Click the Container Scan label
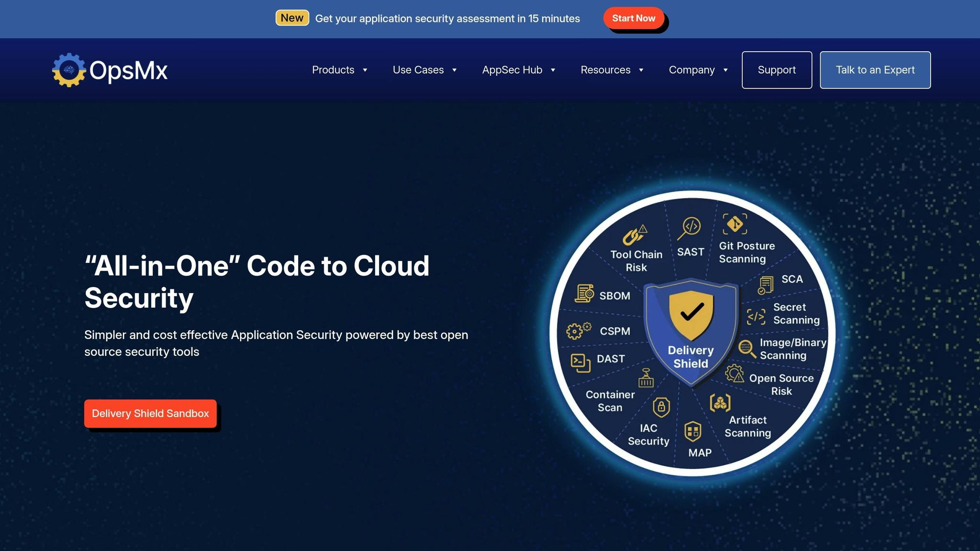 coord(610,401)
